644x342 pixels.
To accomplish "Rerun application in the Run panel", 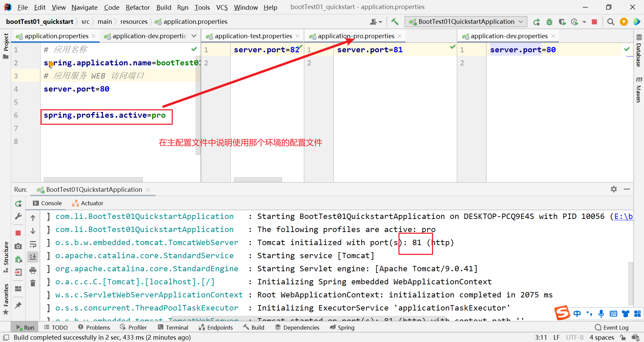I will 18,204.
